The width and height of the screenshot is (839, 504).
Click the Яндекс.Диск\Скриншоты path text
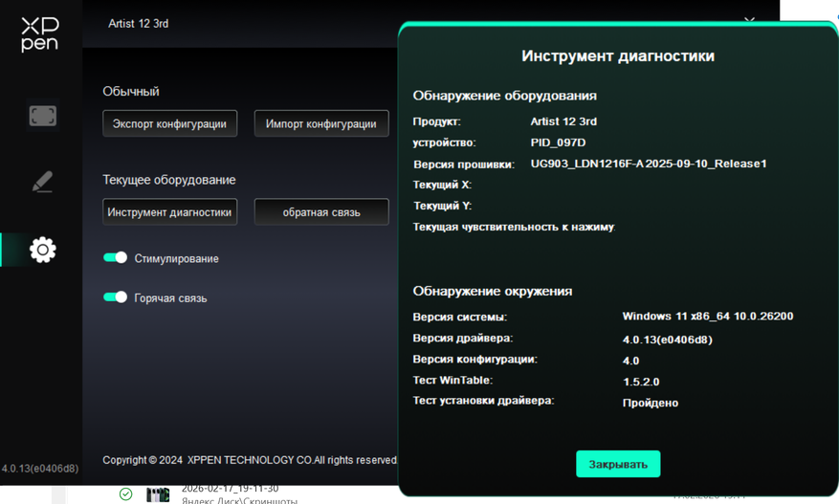[x=239, y=501]
